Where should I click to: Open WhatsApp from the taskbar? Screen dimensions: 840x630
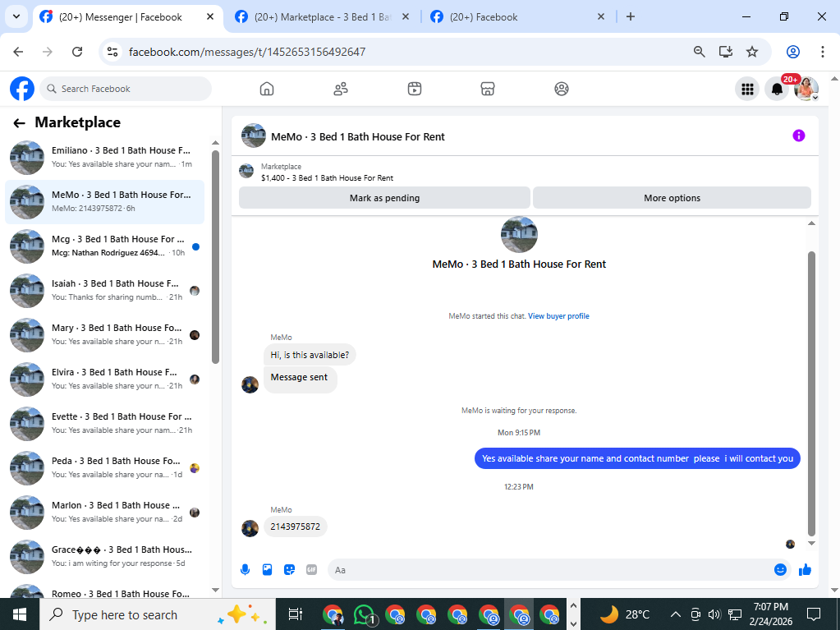[365, 614]
